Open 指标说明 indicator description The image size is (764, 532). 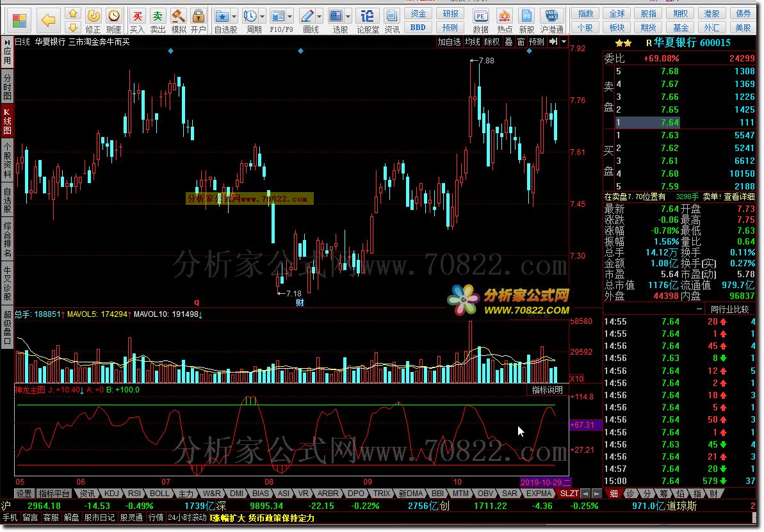(x=547, y=390)
